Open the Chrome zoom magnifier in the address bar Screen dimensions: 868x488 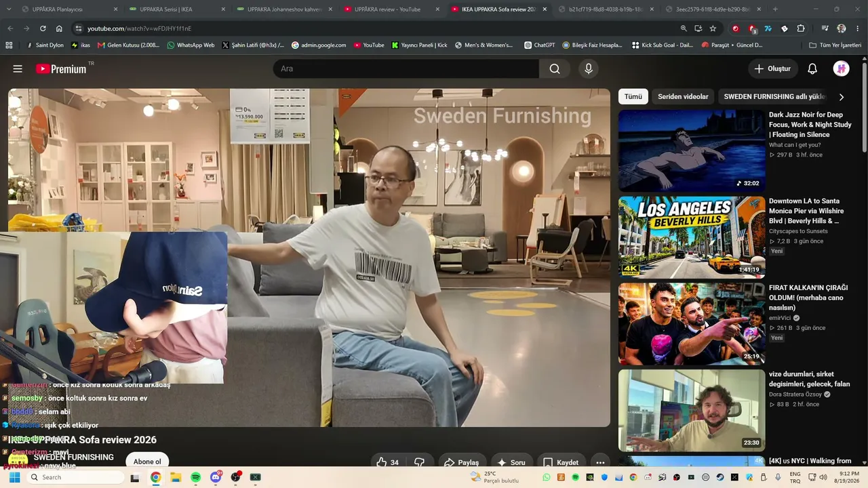tap(684, 28)
